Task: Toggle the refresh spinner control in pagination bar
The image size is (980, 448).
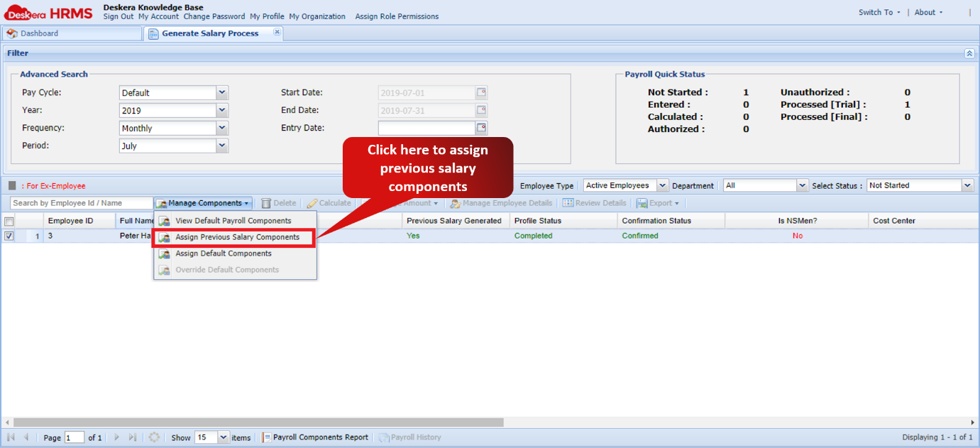Action: tap(155, 437)
